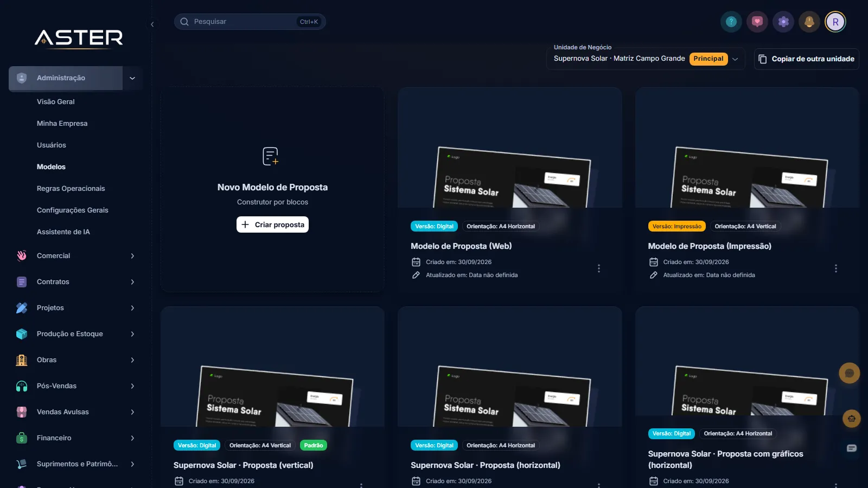Click the floating robot assistant icon
868x488 pixels.
pyautogui.click(x=851, y=419)
